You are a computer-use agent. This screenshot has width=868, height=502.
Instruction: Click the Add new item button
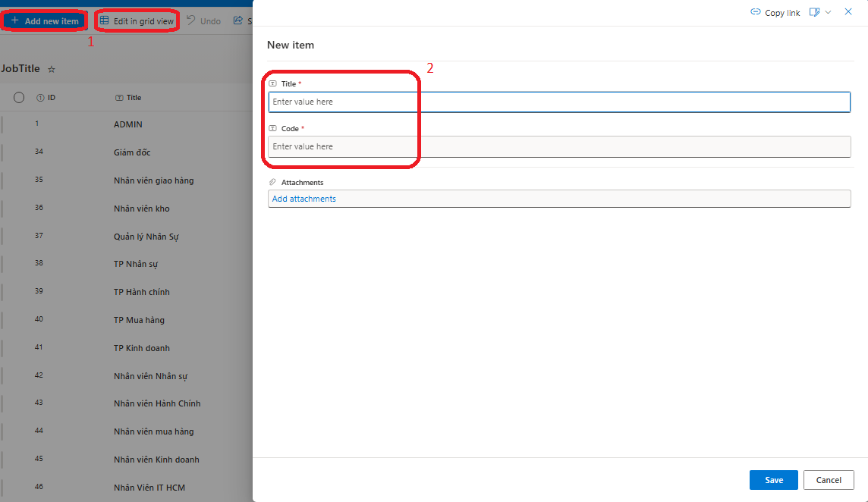click(x=45, y=21)
